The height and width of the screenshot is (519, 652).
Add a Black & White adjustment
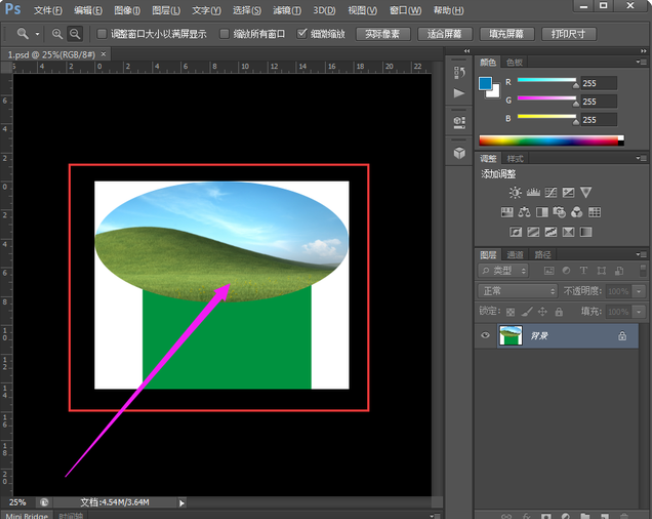[542, 212]
